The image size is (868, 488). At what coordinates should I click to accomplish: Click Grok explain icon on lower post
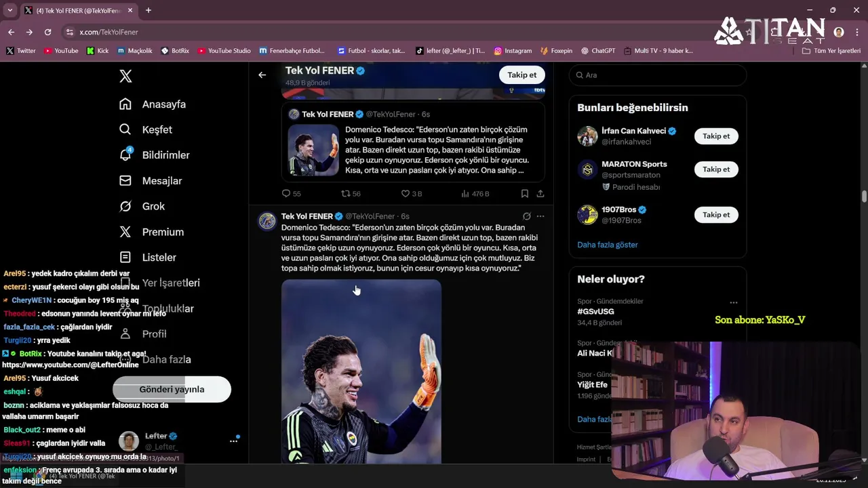coord(527,216)
